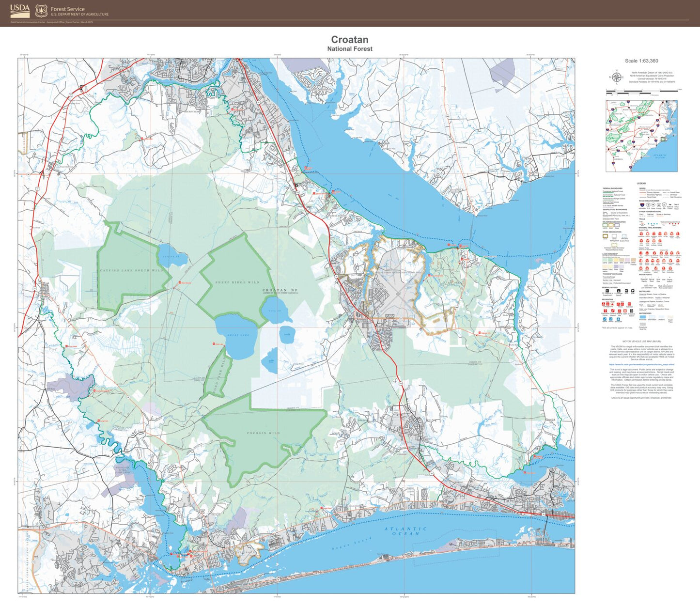The width and height of the screenshot is (700, 607).
Task: Select the National Forest road shield marker
Action: click(x=670, y=204)
